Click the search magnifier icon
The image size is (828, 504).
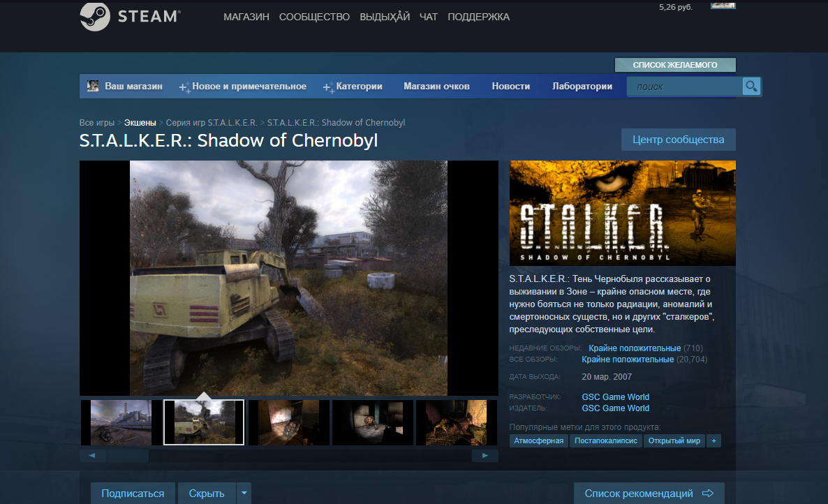[751, 86]
